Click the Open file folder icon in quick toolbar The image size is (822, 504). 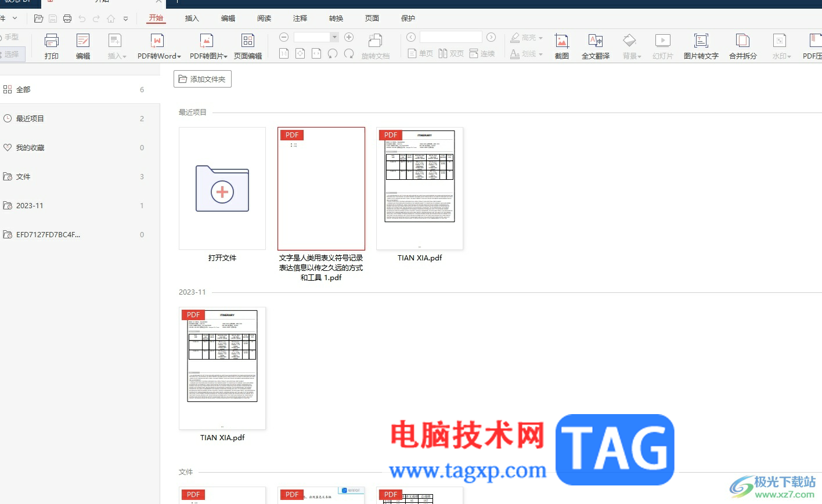tap(38, 19)
